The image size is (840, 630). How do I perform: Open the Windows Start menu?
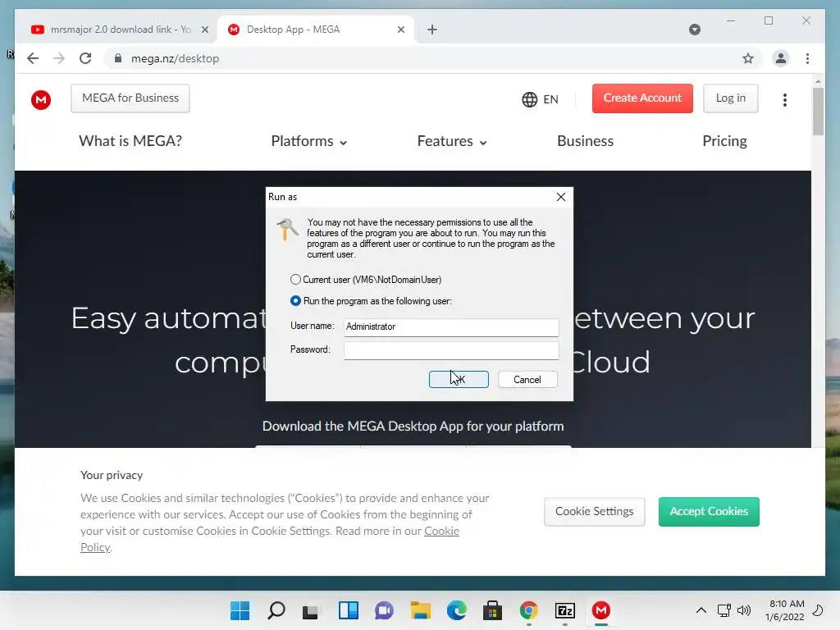(240, 610)
